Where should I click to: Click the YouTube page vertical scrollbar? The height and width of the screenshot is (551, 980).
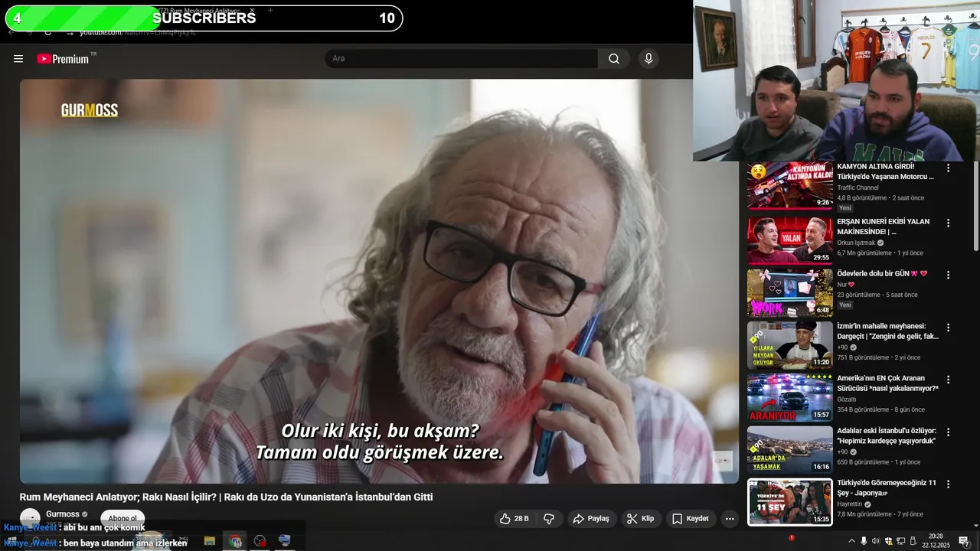[975, 207]
